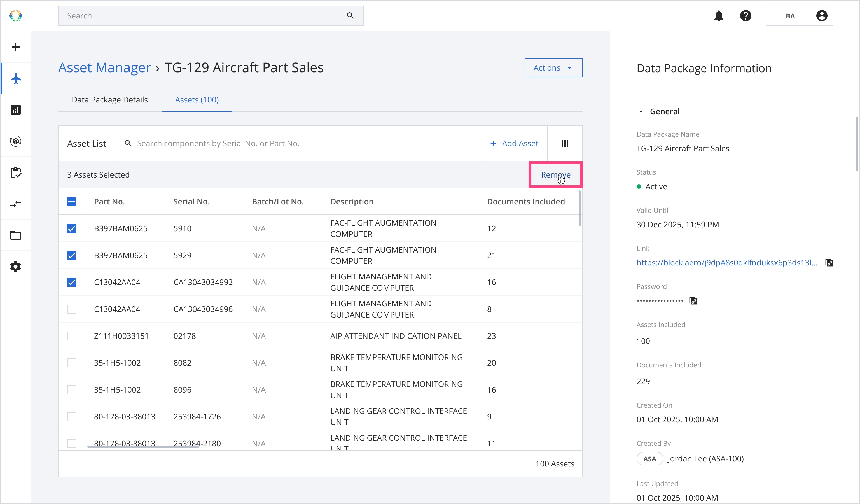Switch to Data Package Details tab
Screen dimensions: 860x504
click(x=109, y=100)
